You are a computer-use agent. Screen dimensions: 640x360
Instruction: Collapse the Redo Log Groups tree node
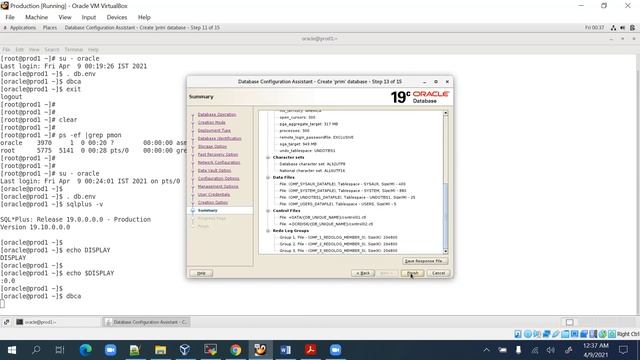click(268, 231)
